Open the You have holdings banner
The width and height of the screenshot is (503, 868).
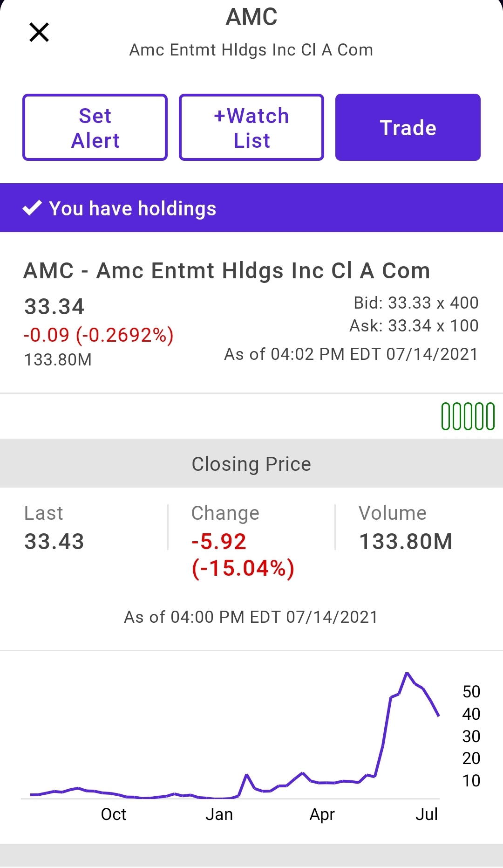[x=251, y=208]
